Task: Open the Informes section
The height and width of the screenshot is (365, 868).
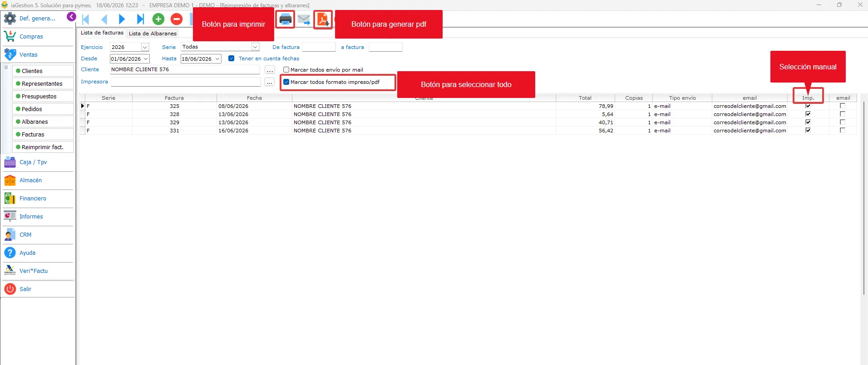Action: pos(31,216)
